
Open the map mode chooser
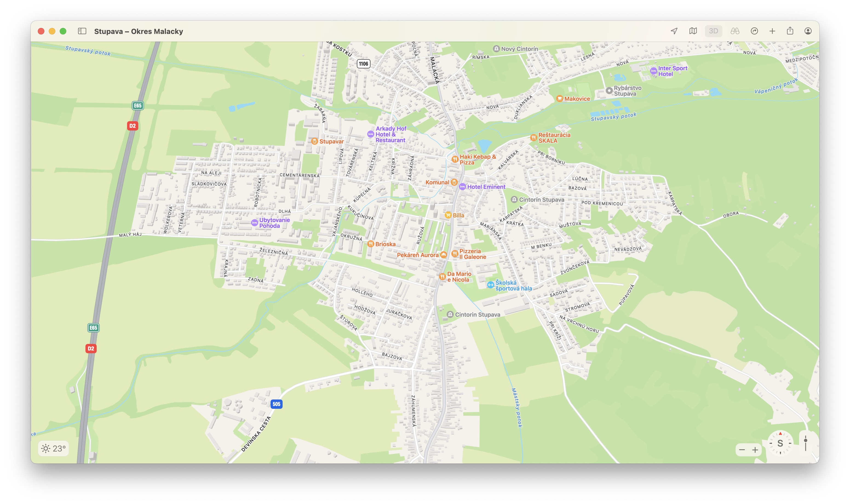(694, 31)
